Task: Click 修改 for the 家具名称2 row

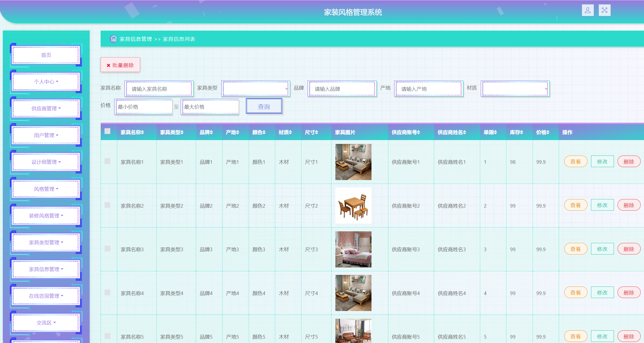Action: point(602,205)
